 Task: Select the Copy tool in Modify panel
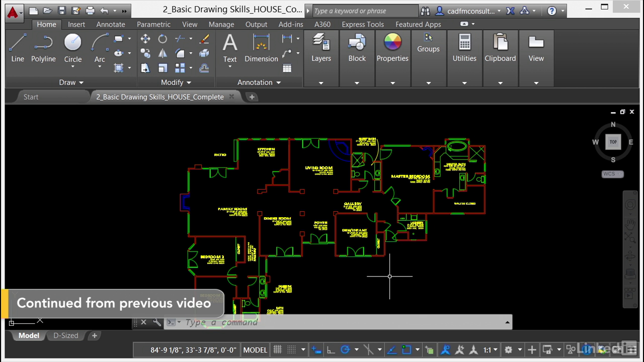coord(145,53)
